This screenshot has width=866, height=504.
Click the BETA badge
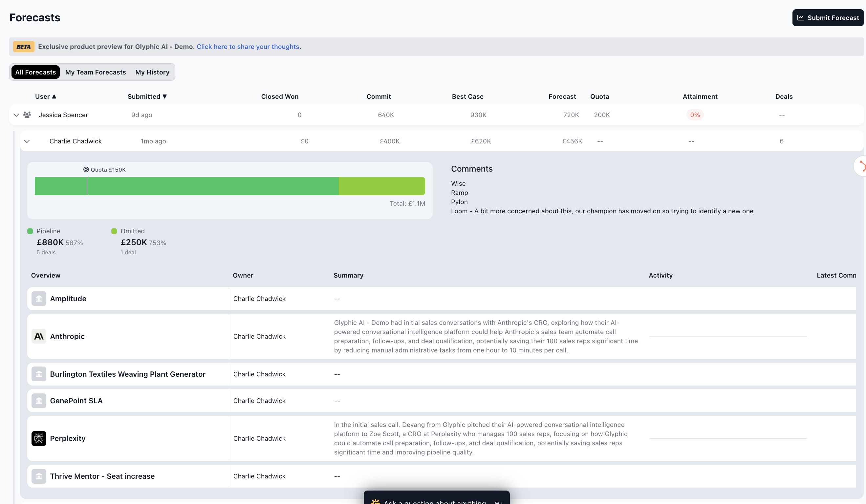pos(24,47)
